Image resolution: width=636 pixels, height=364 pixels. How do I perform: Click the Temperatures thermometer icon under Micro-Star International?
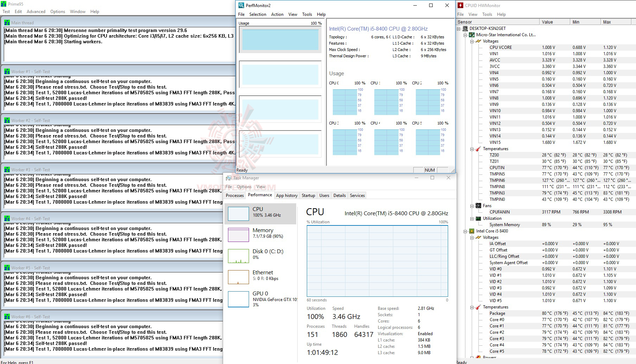[478, 149]
